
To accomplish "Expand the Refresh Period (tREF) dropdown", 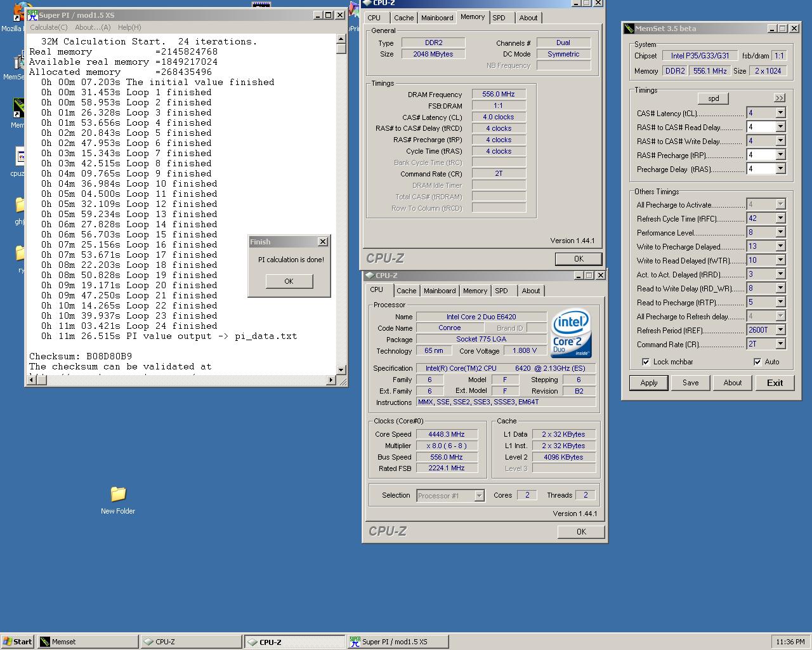I will [x=780, y=330].
